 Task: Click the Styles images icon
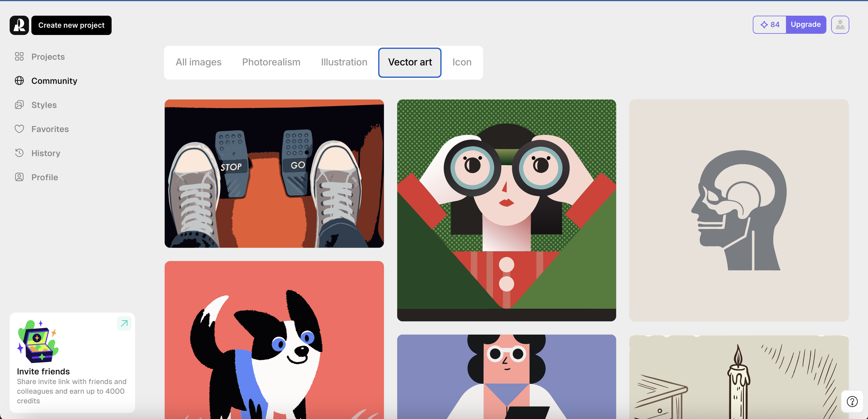19,105
